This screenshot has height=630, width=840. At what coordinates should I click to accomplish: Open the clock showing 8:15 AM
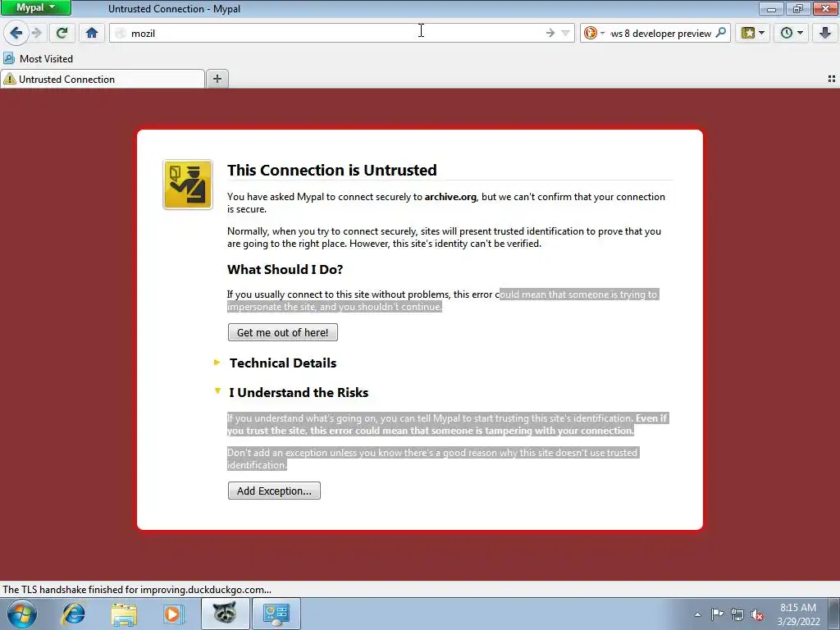point(798,614)
